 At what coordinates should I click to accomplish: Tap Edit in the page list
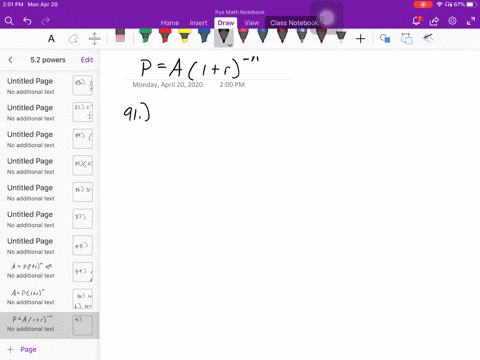pos(87,60)
